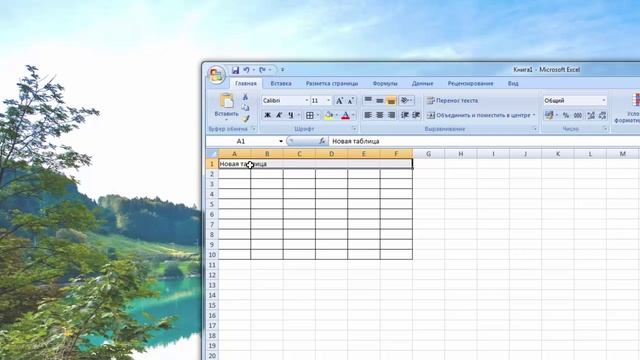The image size is (640, 360).
Task: Open the Буфер обмена dialog launcher
Action: coord(253,129)
